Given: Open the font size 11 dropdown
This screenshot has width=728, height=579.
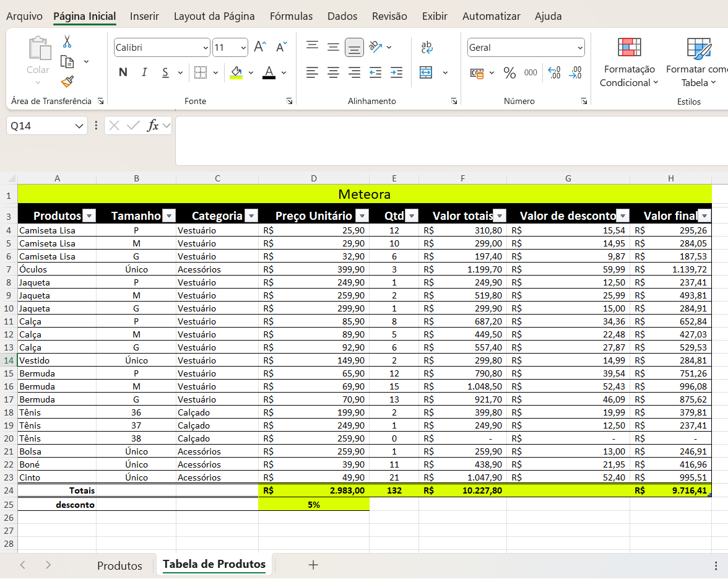Looking at the screenshot, I should click(x=243, y=47).
